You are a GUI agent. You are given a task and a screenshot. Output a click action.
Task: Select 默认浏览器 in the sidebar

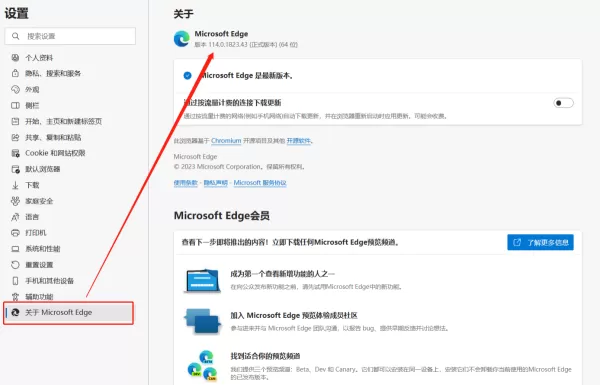(42, 169)
